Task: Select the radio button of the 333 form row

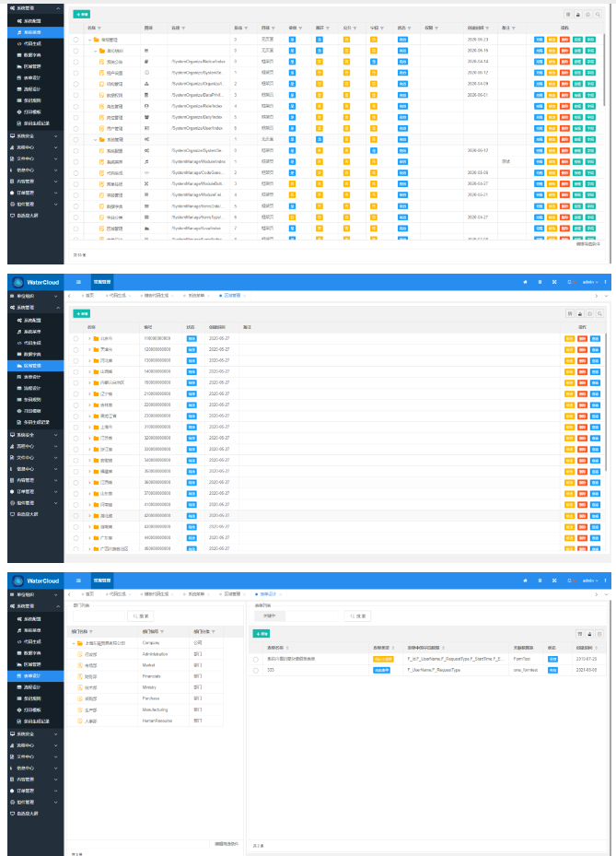Action: (x=256, y=671)
